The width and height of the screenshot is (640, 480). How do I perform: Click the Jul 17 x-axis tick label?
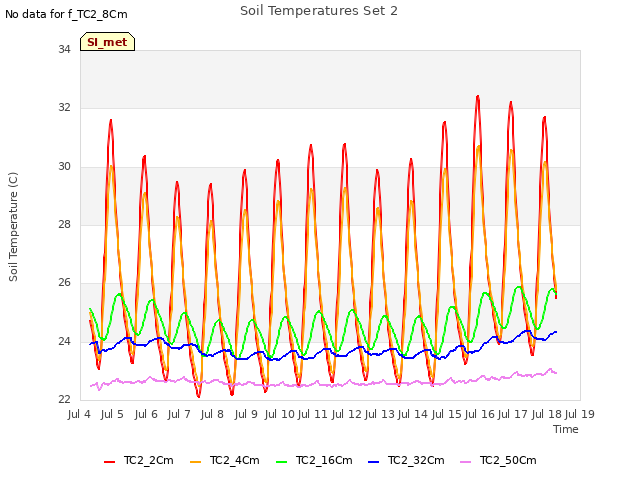click(x=513, y=414)
